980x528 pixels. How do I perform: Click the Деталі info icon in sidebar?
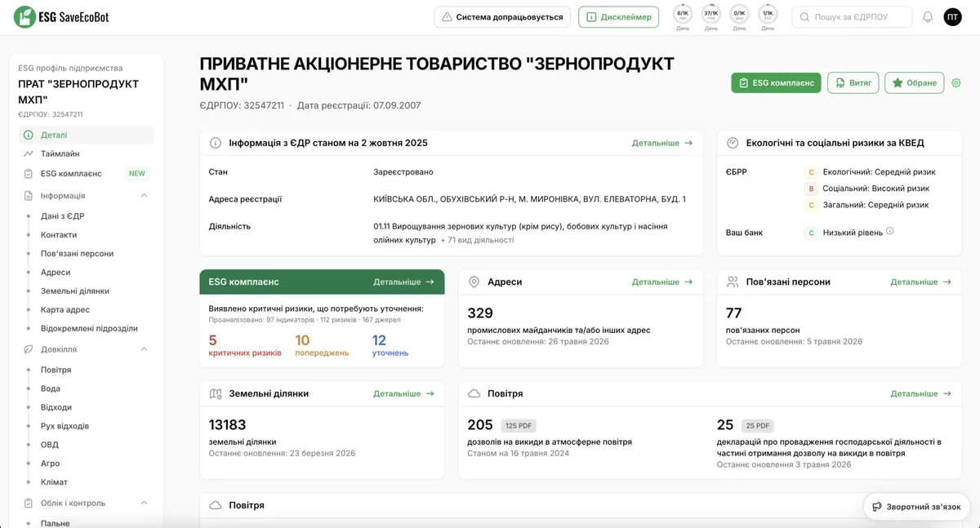[x=29, y=135]
